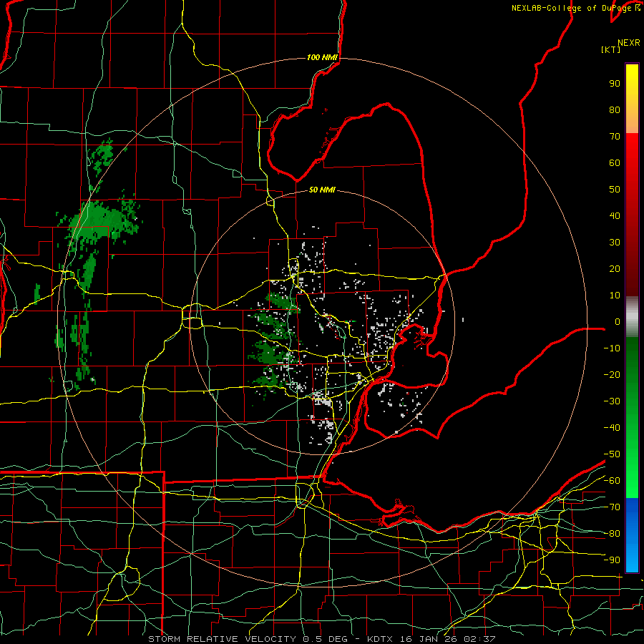Image resolution: width=644 pixels, height=644 pixels.
Task: Click the 50 NMI range ring label
Action: (322, 190)
